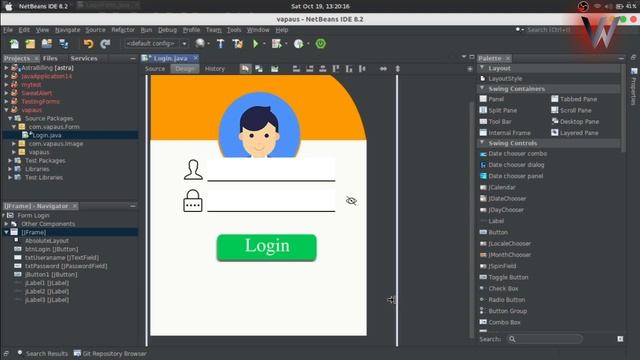Image resolution: width=640 pixels, height=360 pixels.
Task: Open Search Results at the bottom
Action: point(42,353)
